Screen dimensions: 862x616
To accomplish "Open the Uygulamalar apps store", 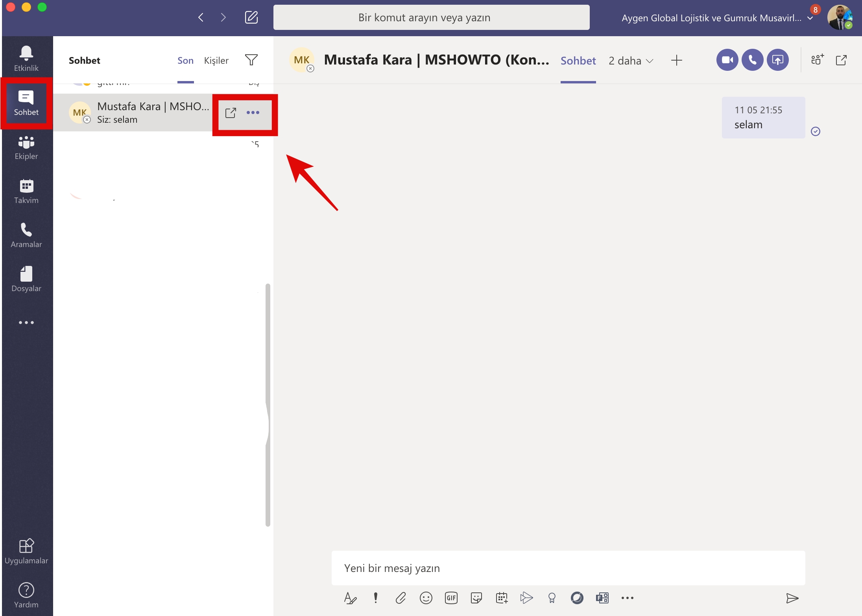I will [x=26, y=551].
